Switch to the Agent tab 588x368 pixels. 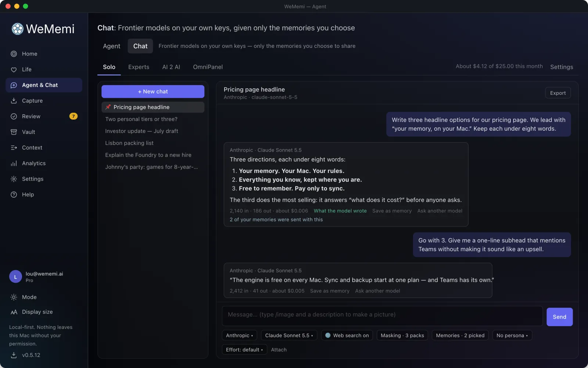[x=112, y=46]
